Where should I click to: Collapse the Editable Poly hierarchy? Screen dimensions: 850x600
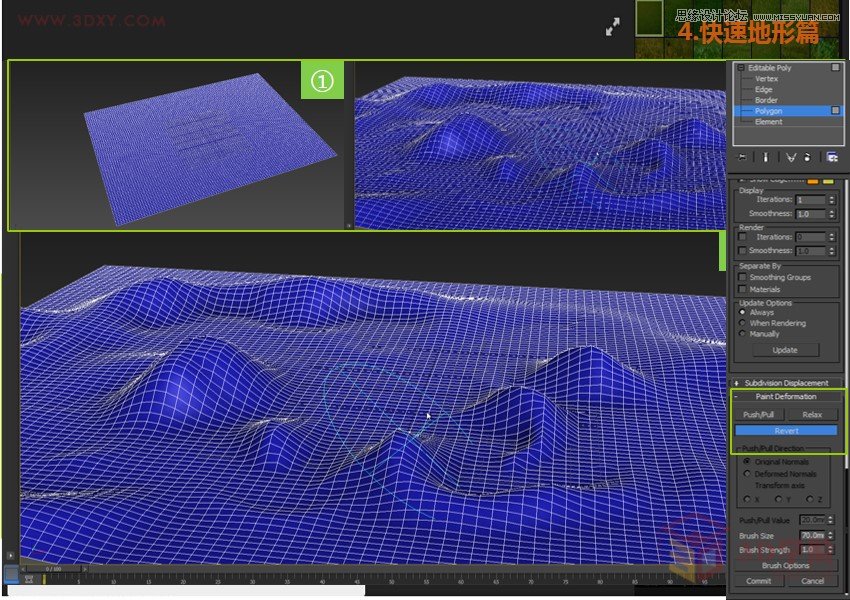[x=740, y=68]
